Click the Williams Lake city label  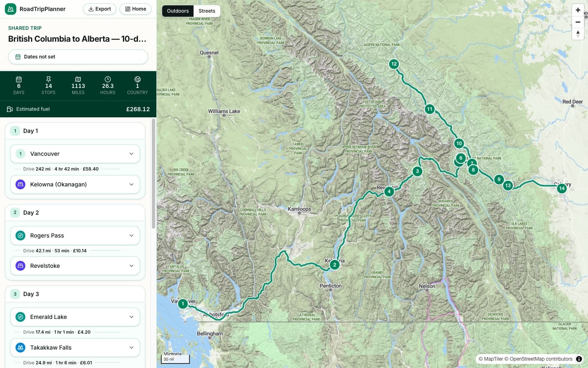[x=224, y=111]
